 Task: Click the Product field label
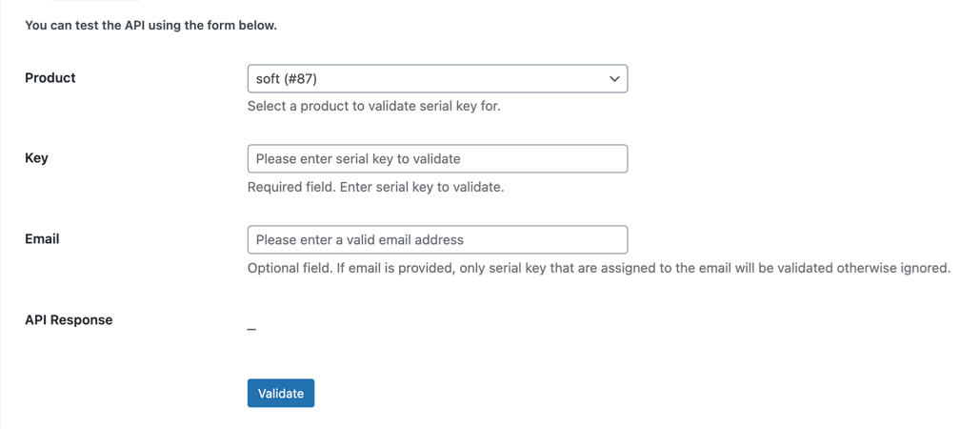click(x=50, y=77)
